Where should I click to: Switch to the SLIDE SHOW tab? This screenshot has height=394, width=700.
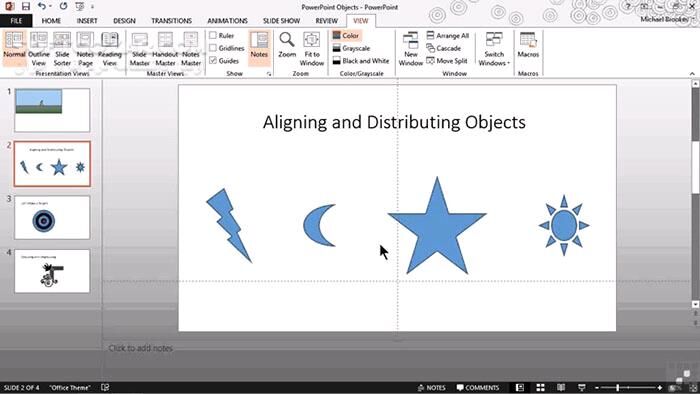coord(281,21)
